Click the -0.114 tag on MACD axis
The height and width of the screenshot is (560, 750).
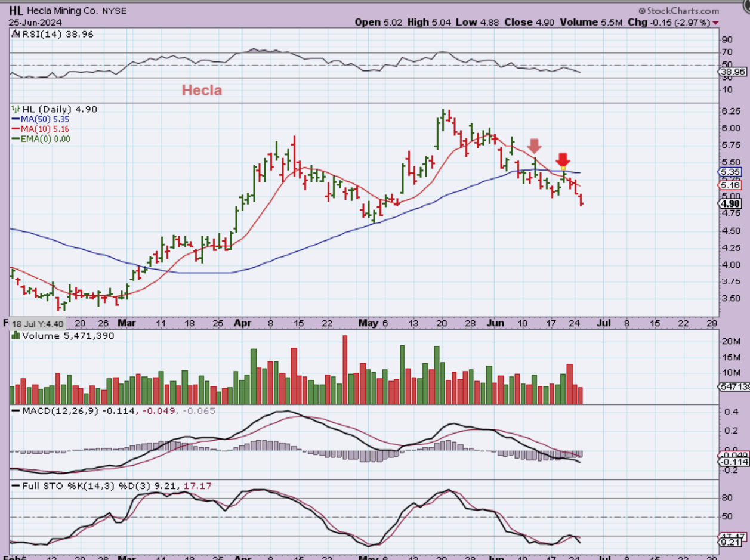point(733,462)
